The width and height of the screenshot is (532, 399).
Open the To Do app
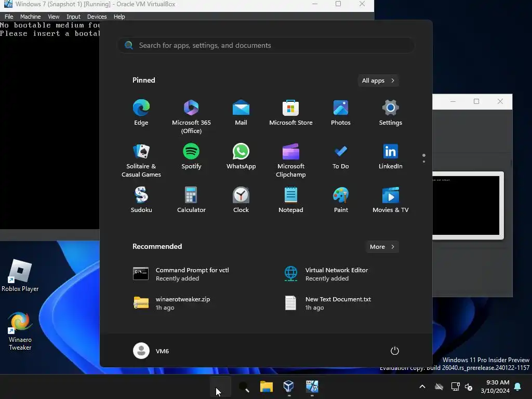pyautogui.click(x=341, y=156)
